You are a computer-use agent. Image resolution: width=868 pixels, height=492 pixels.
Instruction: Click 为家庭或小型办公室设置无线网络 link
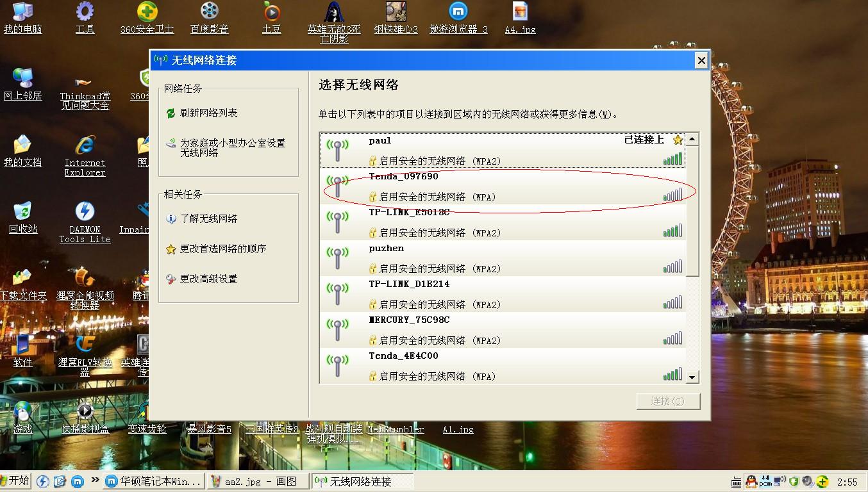click(x=233, y=148)
